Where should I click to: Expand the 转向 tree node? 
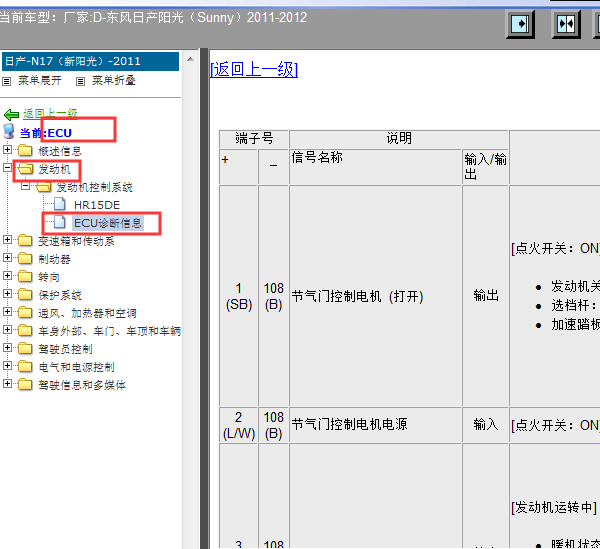click(7, 275)
